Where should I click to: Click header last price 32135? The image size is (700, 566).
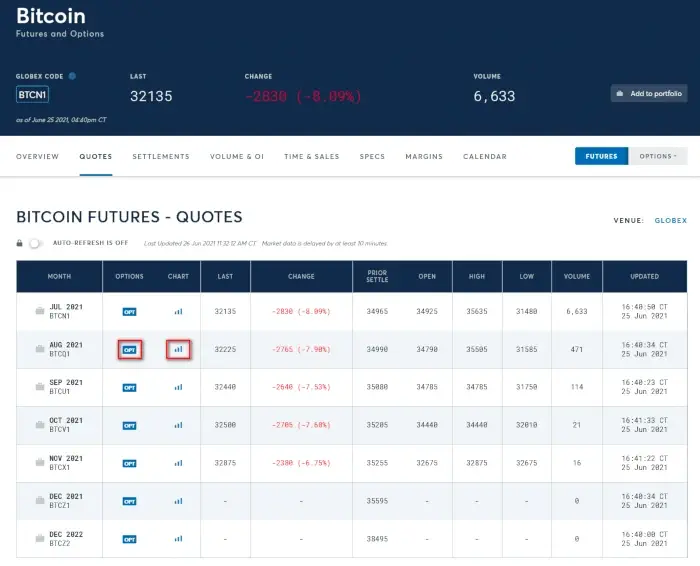click(x=151, y=96)
